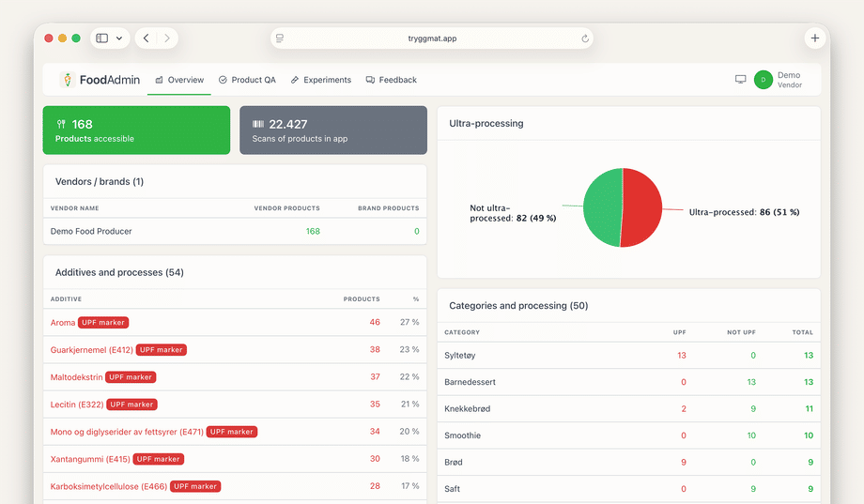Viewport: 864px width, 504px height.
Task: Click the FoodAdmin carrot logo icon
Action: (68, 80)
